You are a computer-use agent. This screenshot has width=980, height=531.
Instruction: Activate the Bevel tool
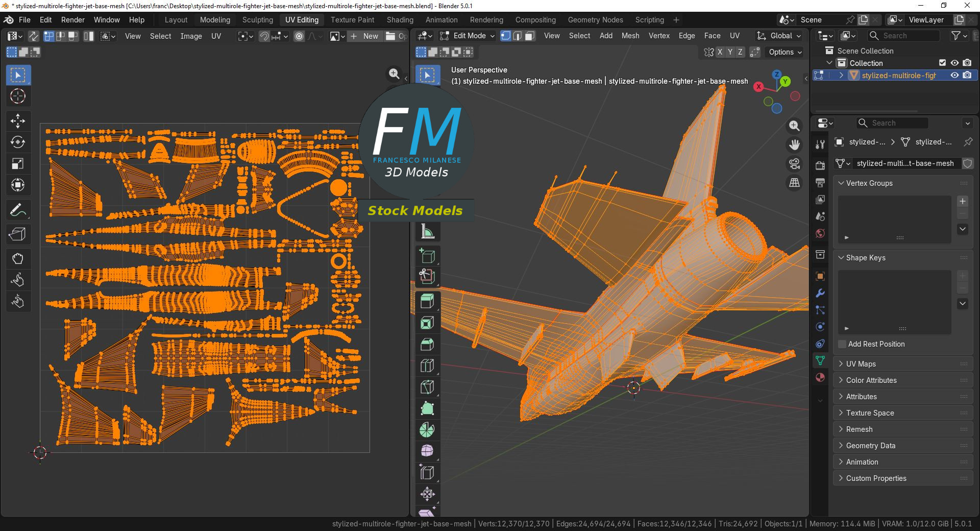[x=427, y=344]
